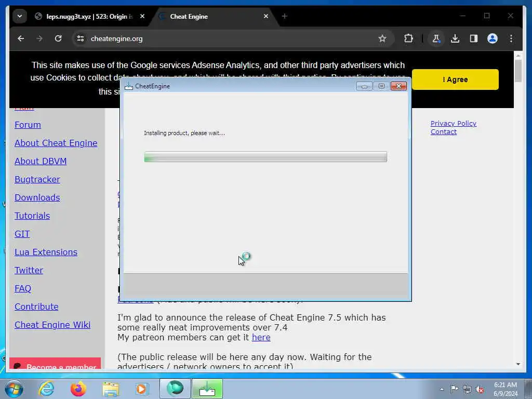Open Chrome's three-dot menu
The height and width of the screenshot is (399, 532).
click(x=511, y=38)
